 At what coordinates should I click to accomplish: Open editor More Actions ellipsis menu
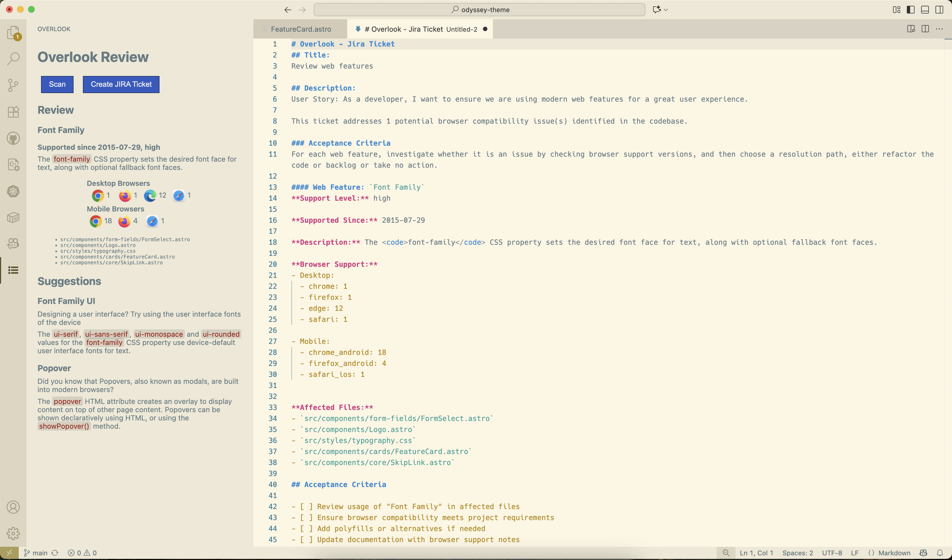pos(940,29)
